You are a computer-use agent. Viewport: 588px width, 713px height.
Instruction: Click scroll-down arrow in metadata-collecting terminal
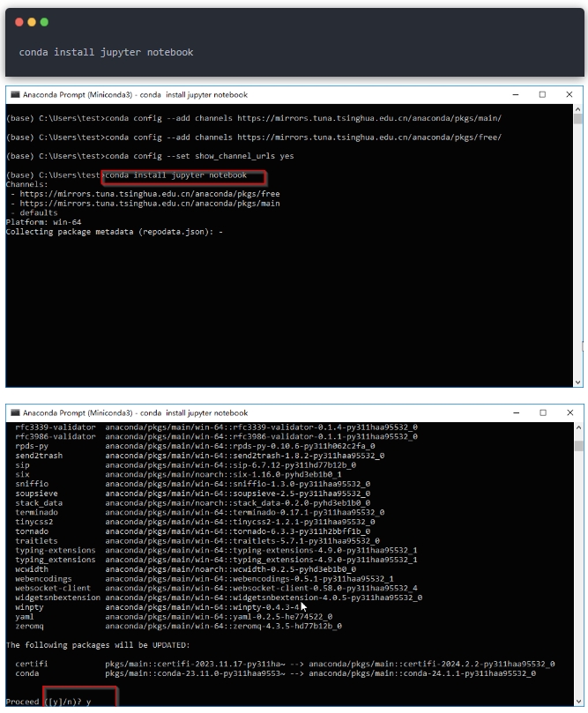point(578,382)
